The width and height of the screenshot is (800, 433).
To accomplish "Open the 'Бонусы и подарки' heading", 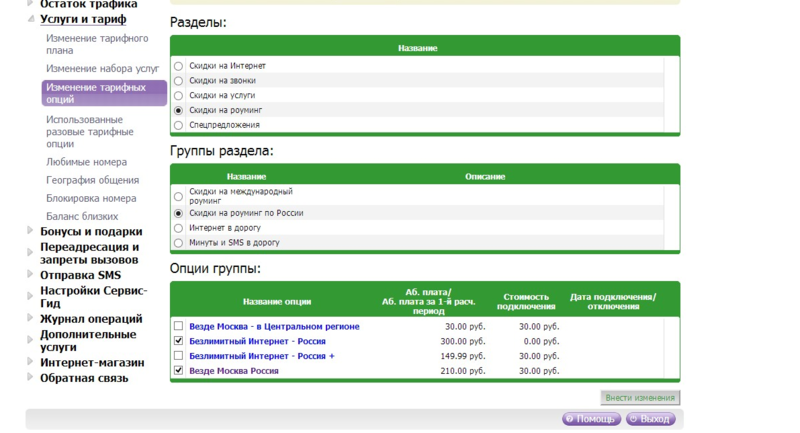I will pos(91,232).
